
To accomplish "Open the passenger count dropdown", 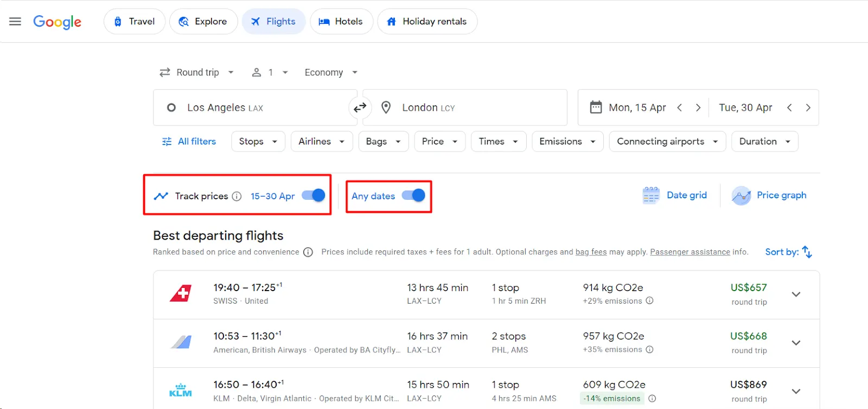I will [270, 72].
